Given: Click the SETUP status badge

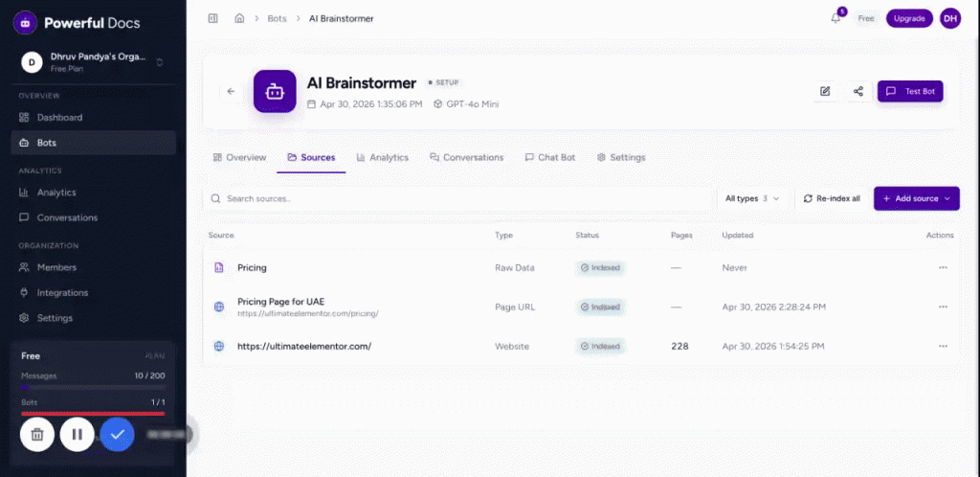Looking at the screenshot, I should [443, 82].
